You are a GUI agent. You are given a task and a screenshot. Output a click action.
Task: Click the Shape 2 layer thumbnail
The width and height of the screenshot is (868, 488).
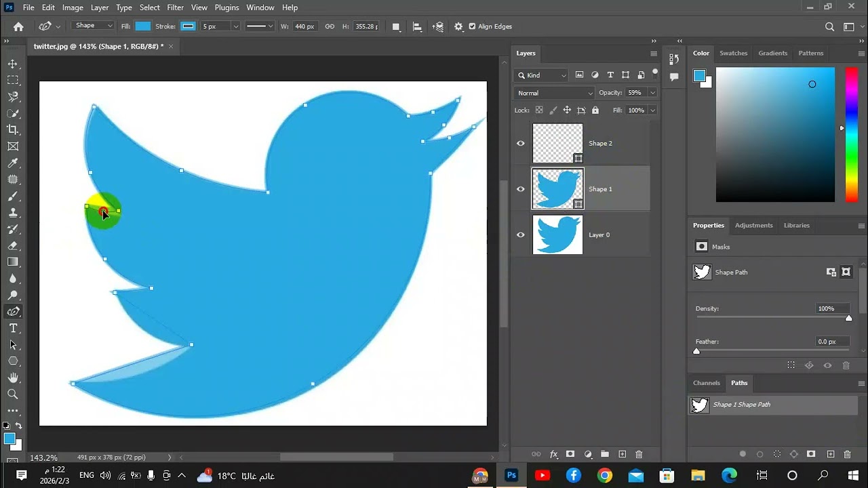(557, 143)
